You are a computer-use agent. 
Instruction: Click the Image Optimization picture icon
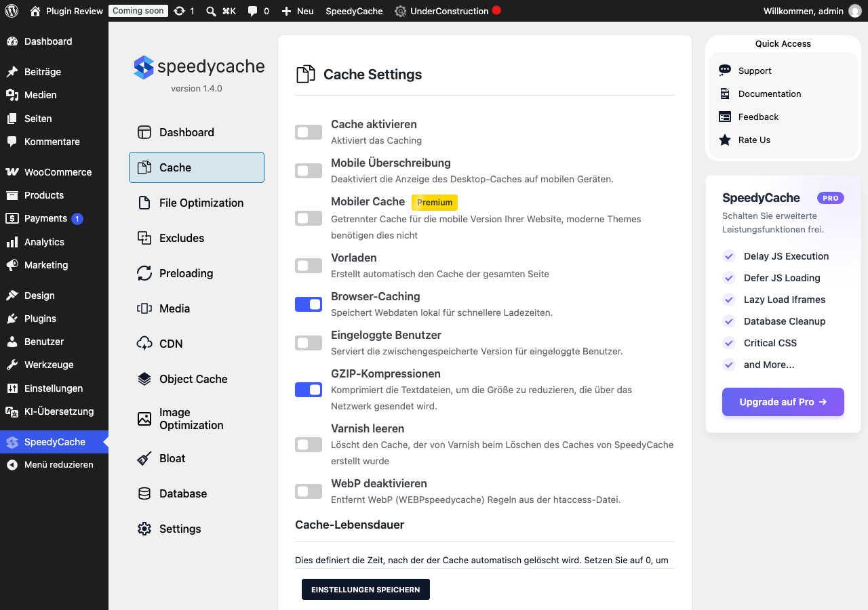(144, 419)
